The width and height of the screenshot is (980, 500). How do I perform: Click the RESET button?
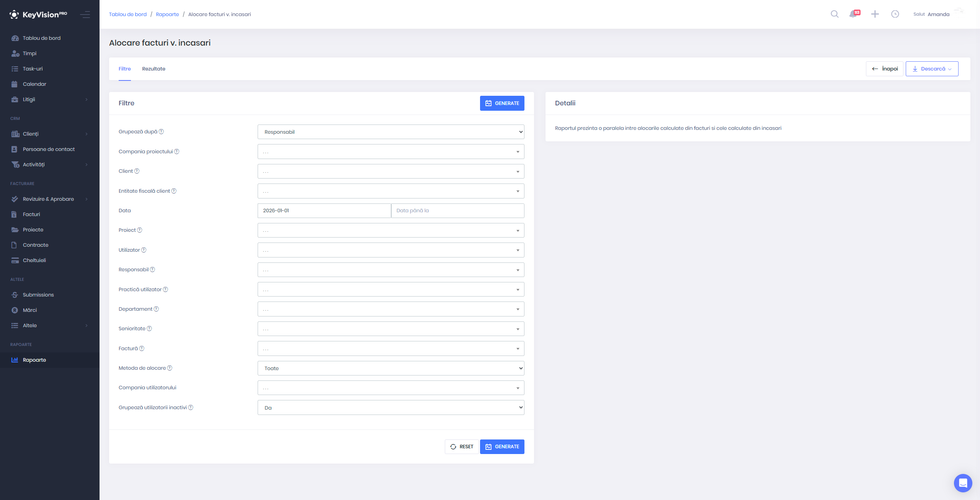point(462,447)
